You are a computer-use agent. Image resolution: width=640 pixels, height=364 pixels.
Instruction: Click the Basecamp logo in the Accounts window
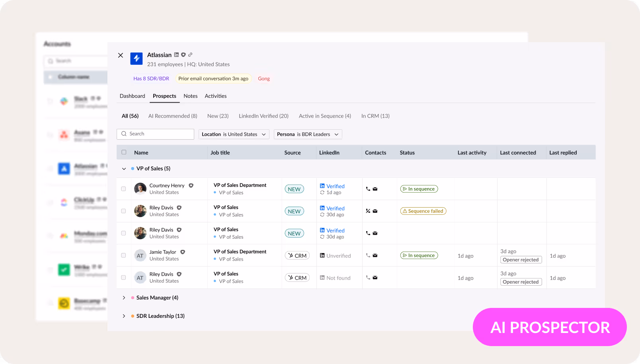click(64, 303)
